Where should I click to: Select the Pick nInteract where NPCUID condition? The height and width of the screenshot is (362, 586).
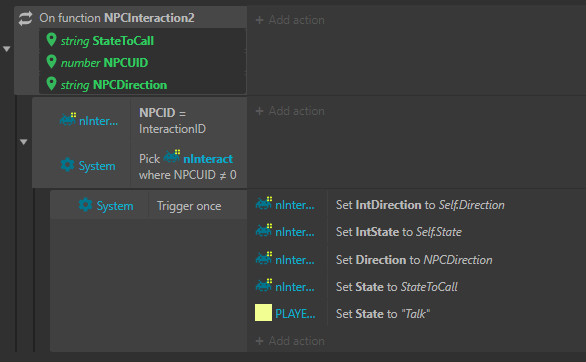[188, 167]
